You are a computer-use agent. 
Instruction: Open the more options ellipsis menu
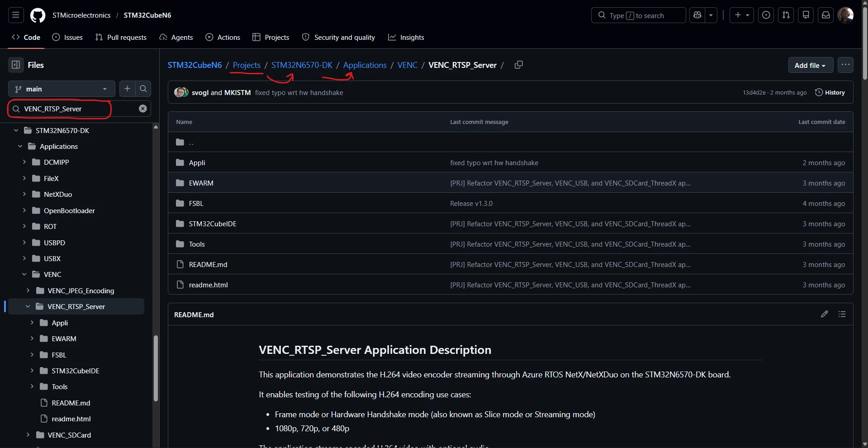[x=845, y=65]
